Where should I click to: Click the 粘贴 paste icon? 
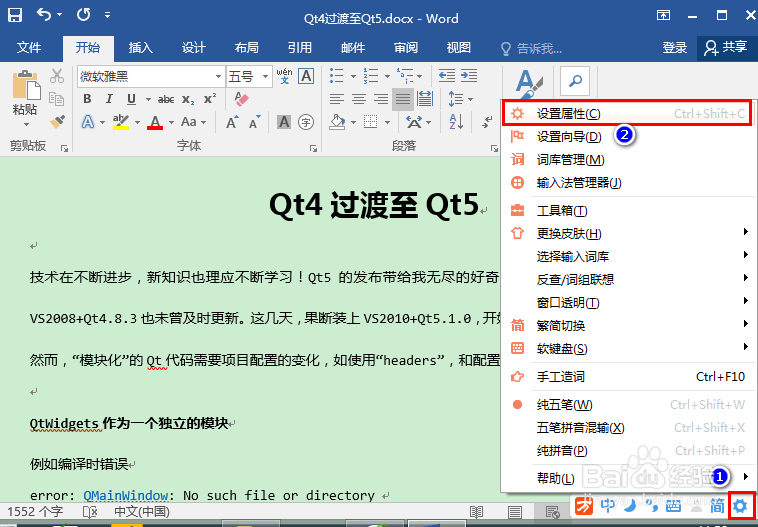26,86
